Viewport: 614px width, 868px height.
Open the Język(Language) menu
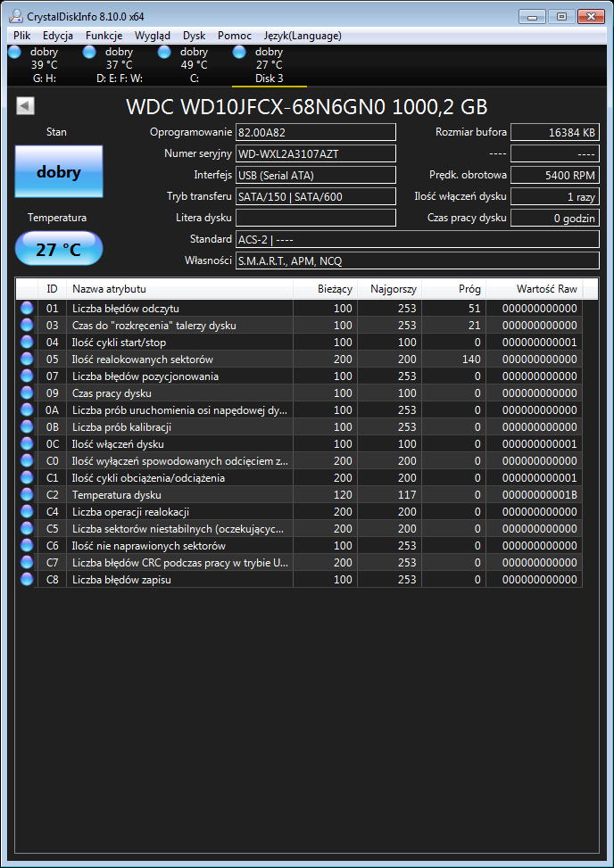click(x=303, y=36)
